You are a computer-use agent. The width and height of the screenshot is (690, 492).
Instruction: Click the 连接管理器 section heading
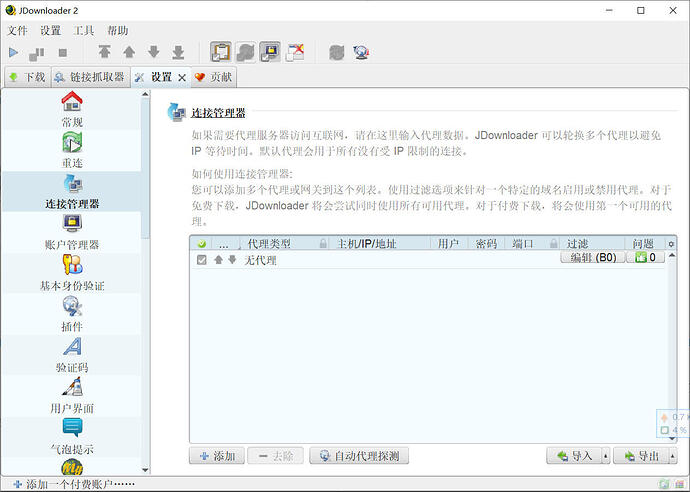coord(218,113)
